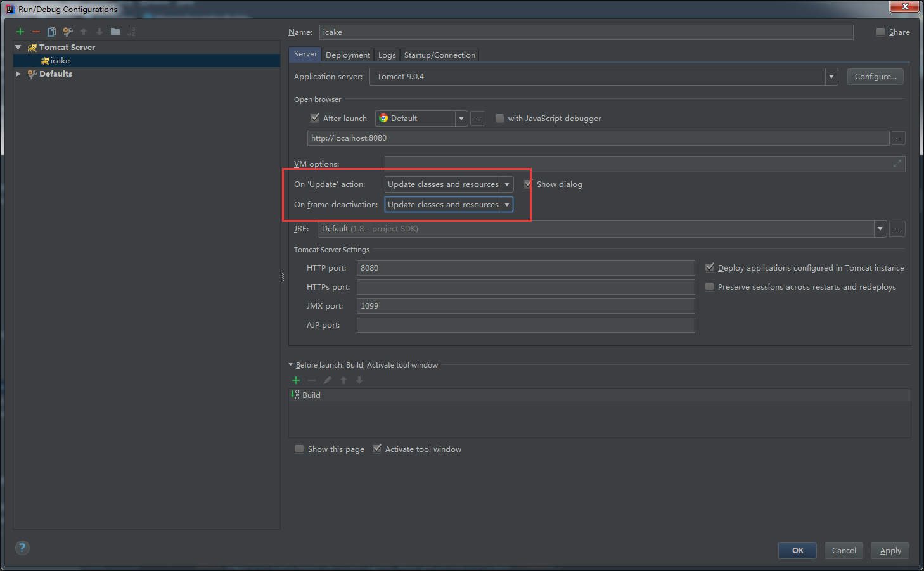Viewport: 924px width, 571px height.
Task: Click the Cancel button
Action: 844,551
